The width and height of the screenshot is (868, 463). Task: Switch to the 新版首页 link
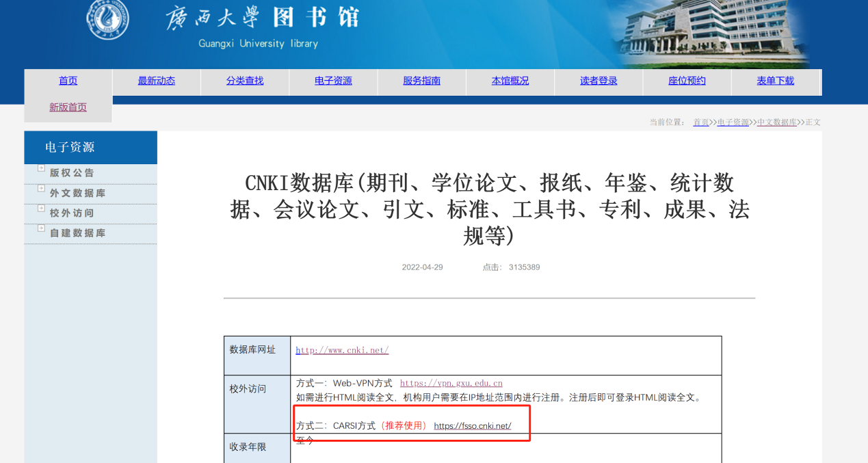pyautogui.click(x=68, y=107)
